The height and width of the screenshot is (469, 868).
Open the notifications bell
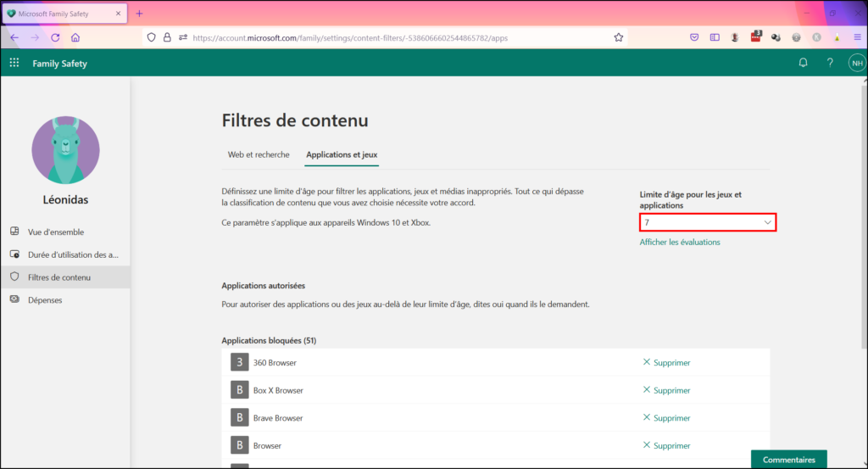(803, 63)
